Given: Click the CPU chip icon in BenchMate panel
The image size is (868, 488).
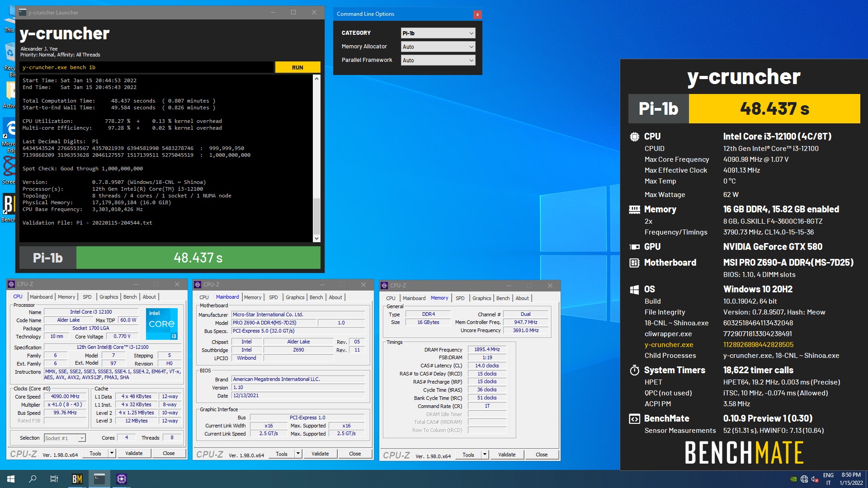Looking at the screenshot, I should [635, 136].
